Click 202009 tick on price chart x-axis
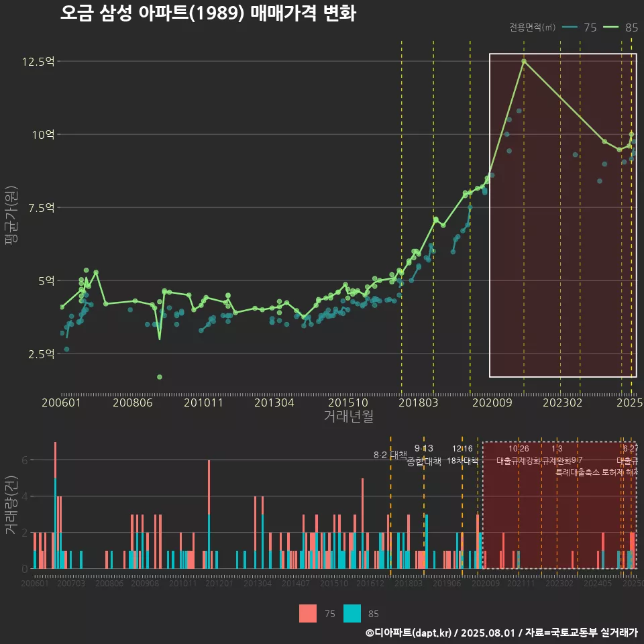The image size is (644, 644). pos(492,402)
